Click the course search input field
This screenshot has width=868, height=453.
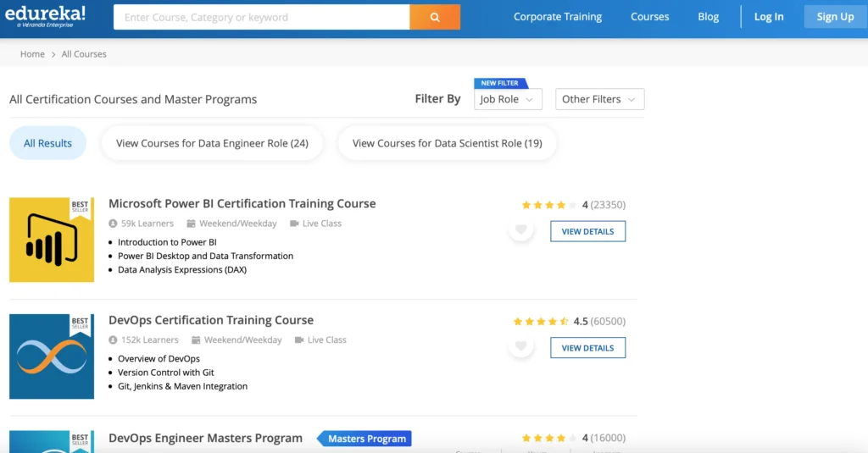click(261, 17)
